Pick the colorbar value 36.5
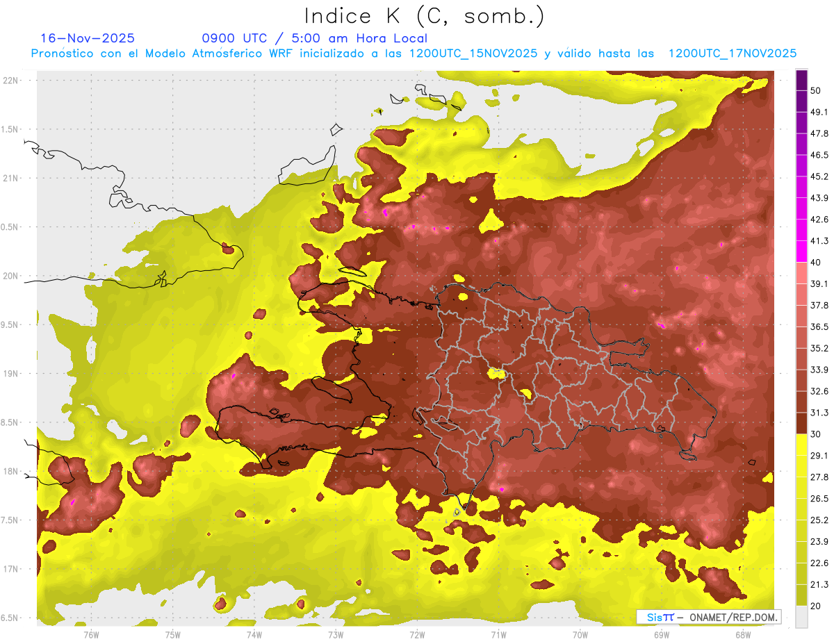This screenshot has height=644, width=834. coord(819,327)
